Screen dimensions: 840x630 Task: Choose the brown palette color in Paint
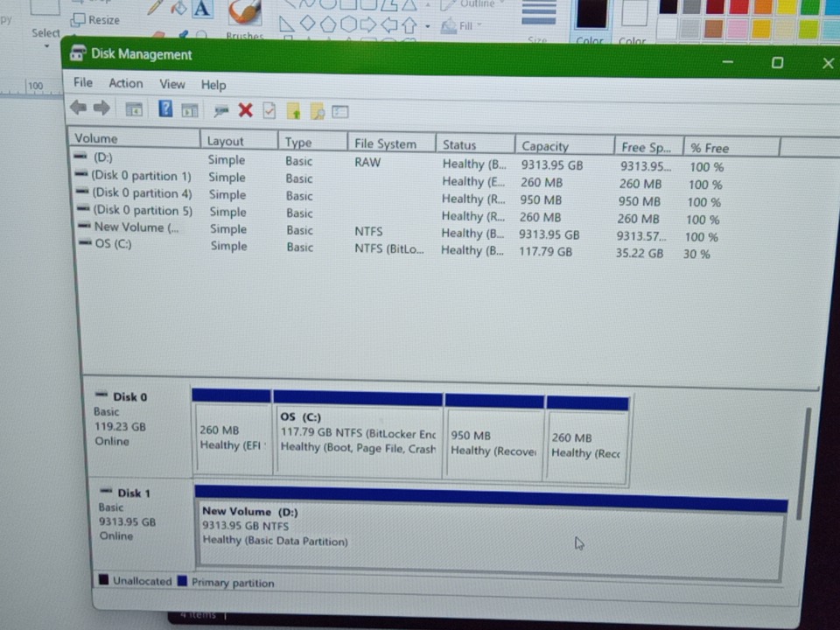point(714,28)
